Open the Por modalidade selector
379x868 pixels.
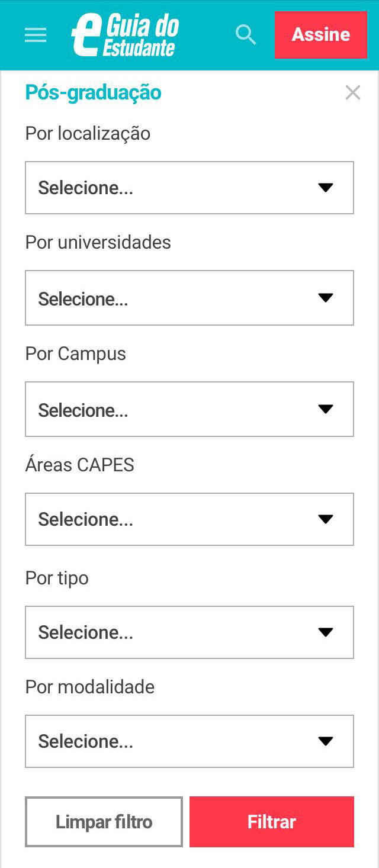pyautogui.click(x=189, y=741)
